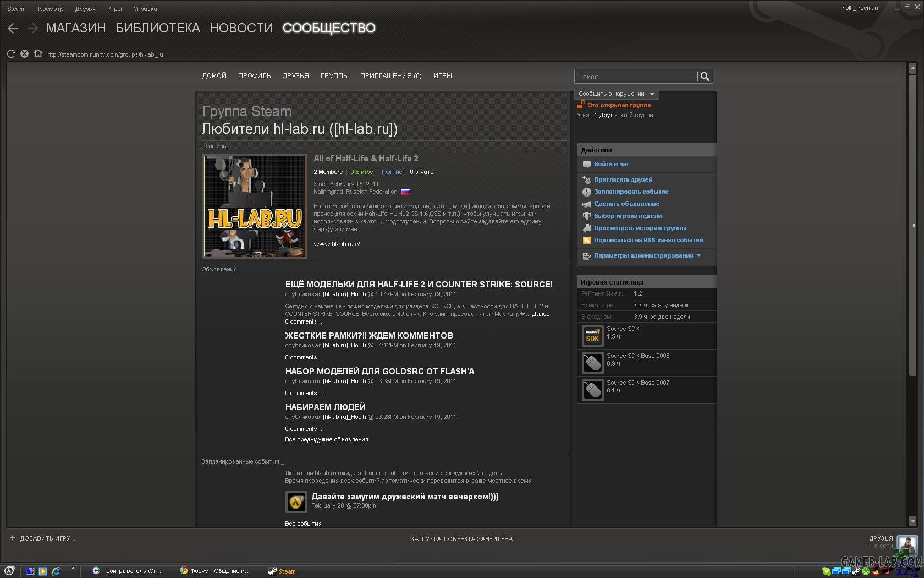Click the admin settings icon
This screenshot has width=924, height=578.
click(x=587, y=256)
